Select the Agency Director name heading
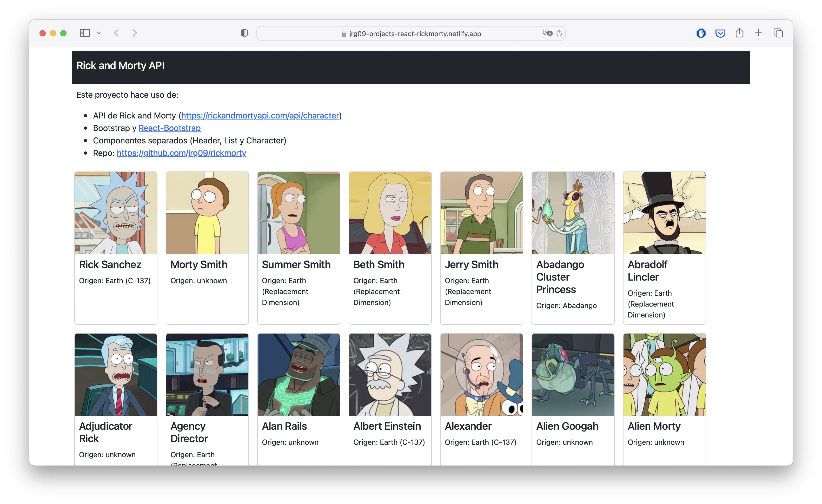 pos(189,432)
